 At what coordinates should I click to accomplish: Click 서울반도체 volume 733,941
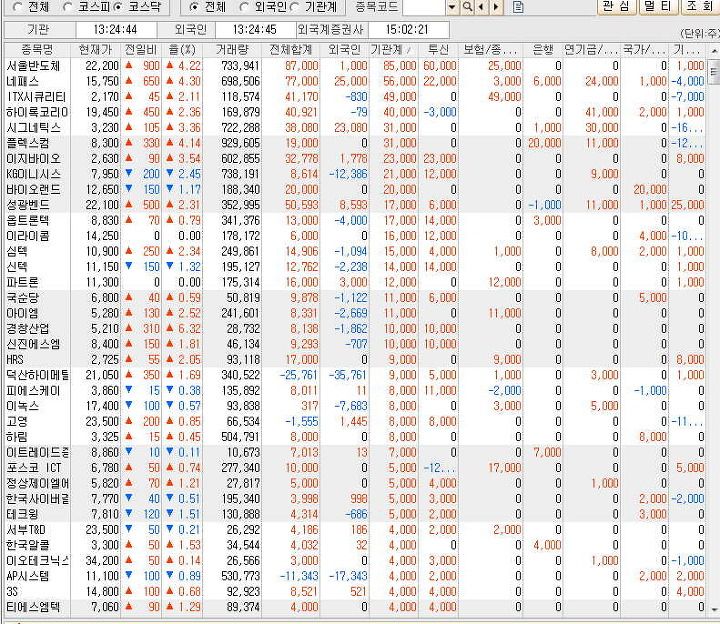point(240,66)
